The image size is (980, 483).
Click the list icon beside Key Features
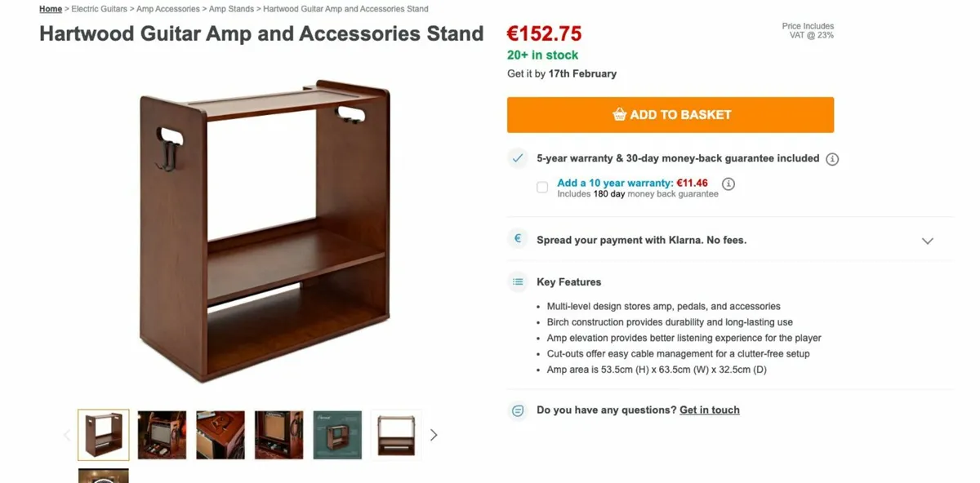pyautogui.click(x=517, y=281)
